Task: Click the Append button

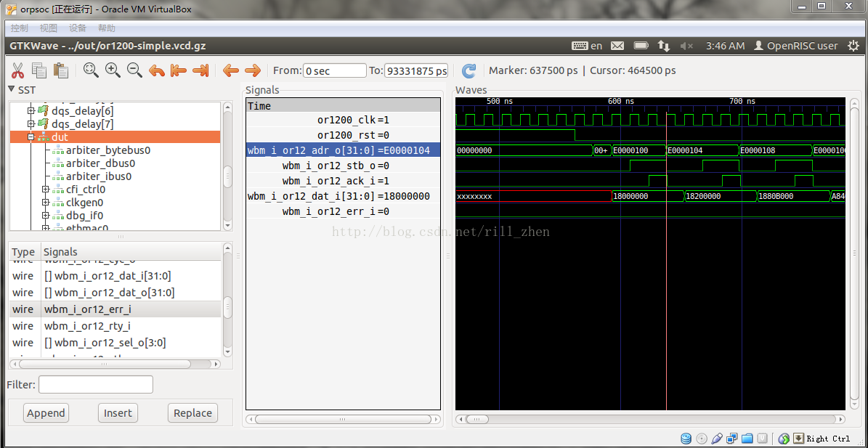Action: pos(46,412)
